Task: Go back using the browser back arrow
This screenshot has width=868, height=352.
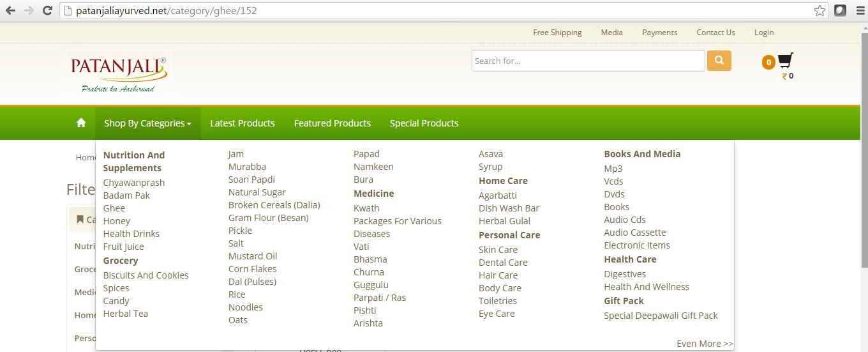Action: (x=11, y=10)
